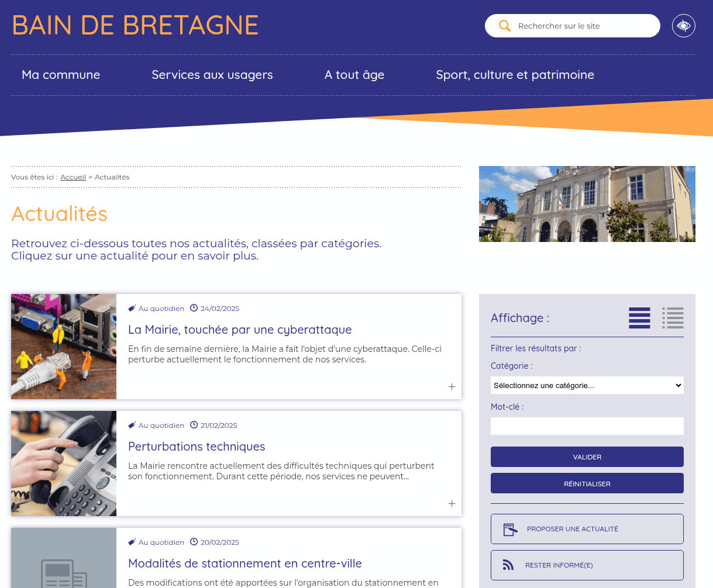This screenshot has height=588, width=713.
Task: Click the Actualités breadcrumb text
Action: [112, 177]
